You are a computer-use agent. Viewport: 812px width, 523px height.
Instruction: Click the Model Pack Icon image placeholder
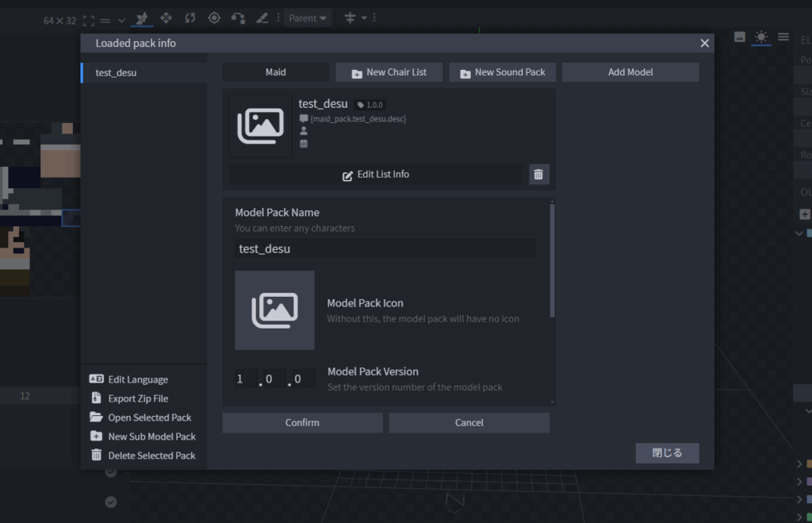(274, 310)
